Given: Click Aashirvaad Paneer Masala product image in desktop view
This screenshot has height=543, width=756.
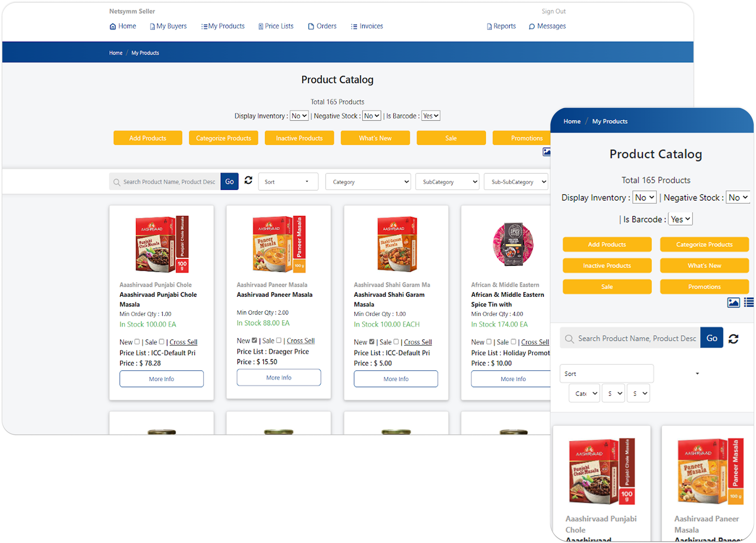Looking at the screenshot, I should [x=279, y=244].
